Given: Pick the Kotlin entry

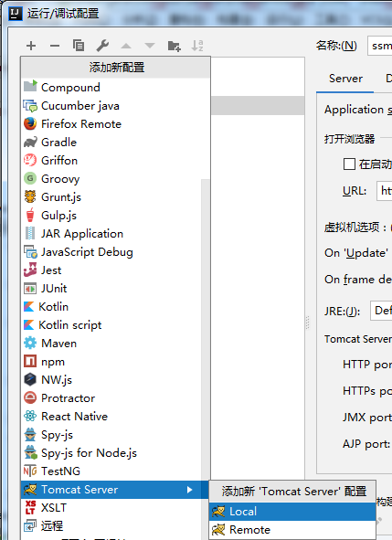Looking at the screenshot, I should pos(111,306).
